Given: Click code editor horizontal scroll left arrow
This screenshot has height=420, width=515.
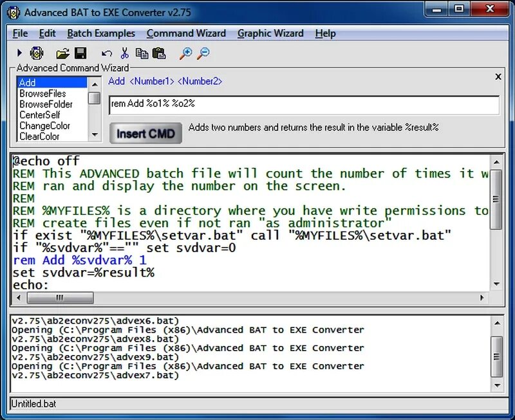Looking at the screenshot, I should pos(19,298).
